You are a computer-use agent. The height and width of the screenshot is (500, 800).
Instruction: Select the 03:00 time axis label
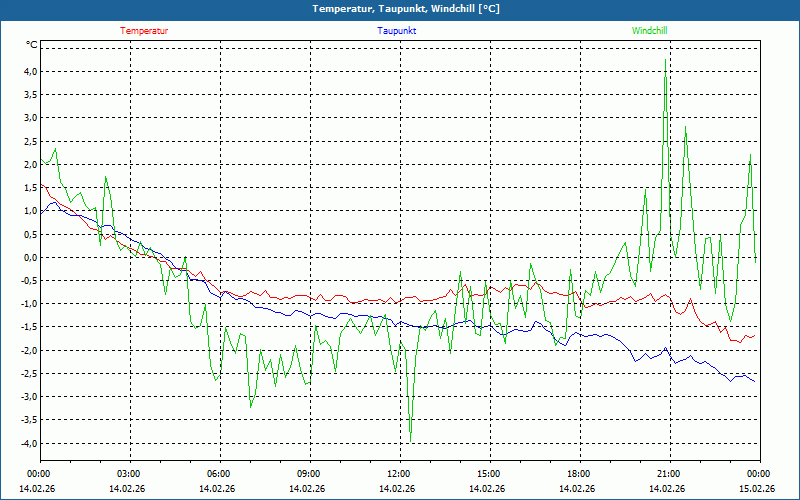pyautogui.click(x=129, y=473)
